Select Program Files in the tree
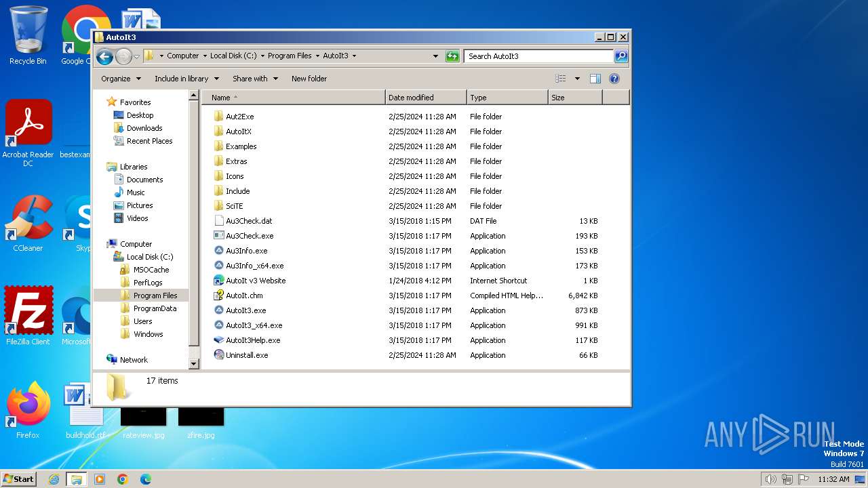The height and width of the screenshot is (488, 868). click(x=155, y=296)
